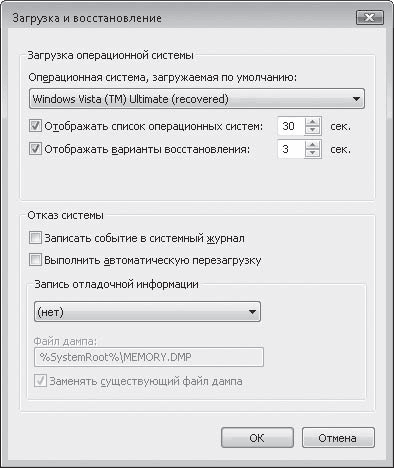Click the 3 seconds value field
Viewport: 394px width, 468px height.
point(291,149)
